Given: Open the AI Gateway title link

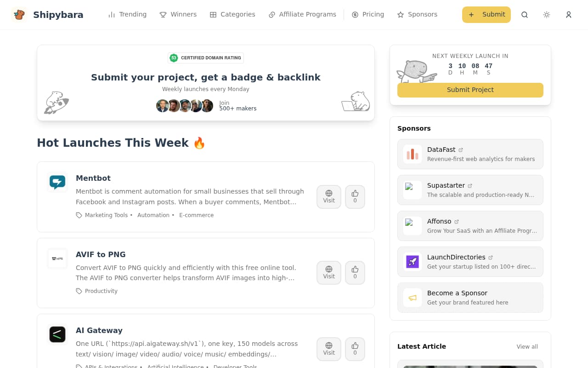Looking at the screenshot, I should pos(99,331).
